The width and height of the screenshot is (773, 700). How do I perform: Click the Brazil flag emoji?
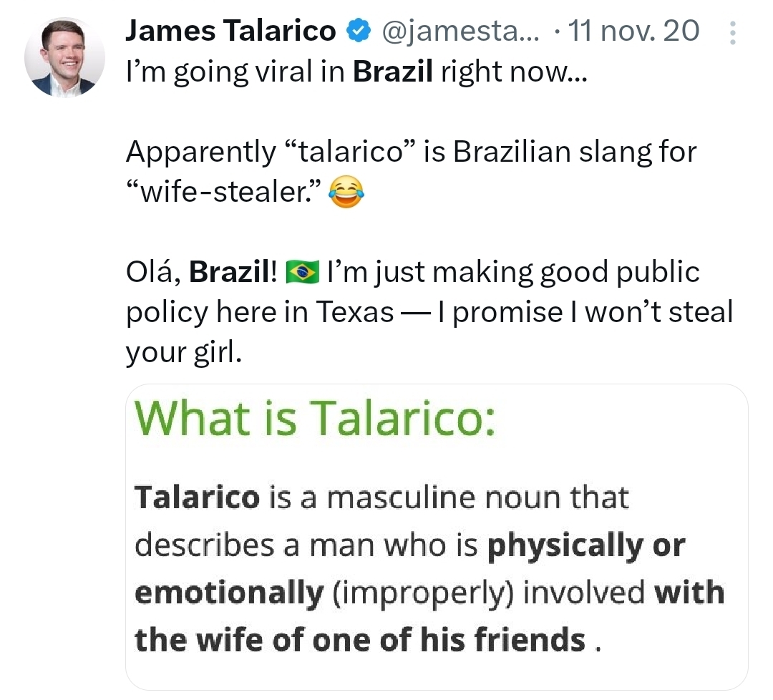point(301,273)
